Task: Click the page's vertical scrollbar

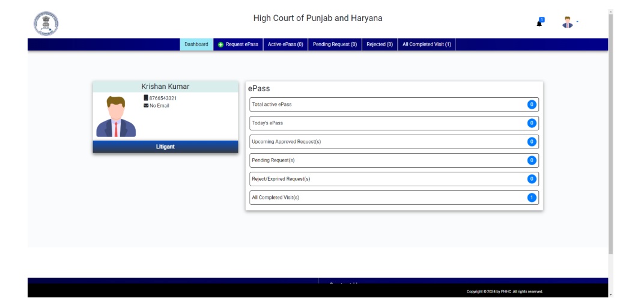Action: pyautogui.click(x=611, y=132)
